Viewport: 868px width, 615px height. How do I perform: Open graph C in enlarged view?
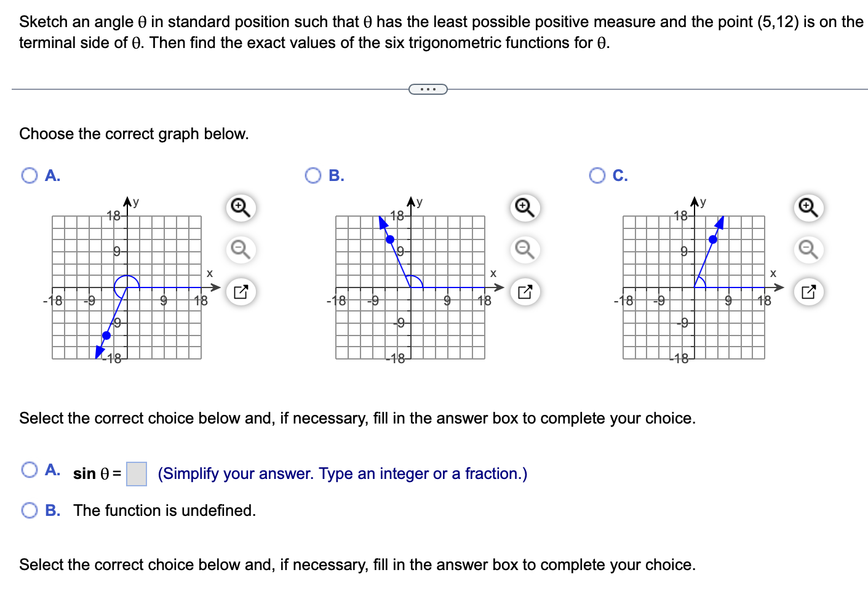[x=808, y=291]
